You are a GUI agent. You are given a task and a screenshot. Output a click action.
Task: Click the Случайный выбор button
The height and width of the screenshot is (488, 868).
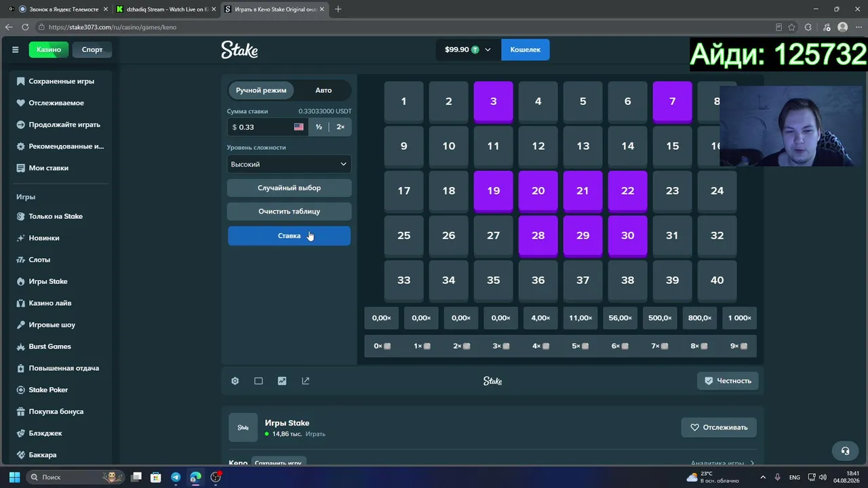click(289, 188)
